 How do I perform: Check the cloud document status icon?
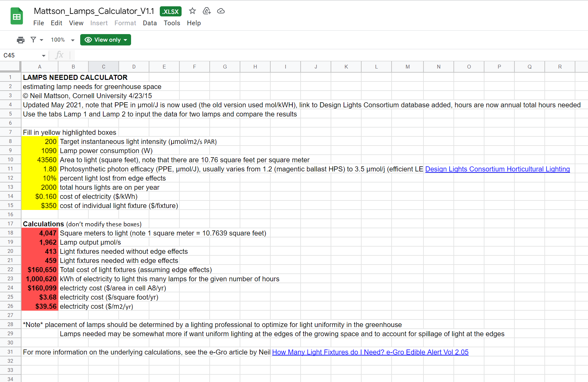(221, 11)
